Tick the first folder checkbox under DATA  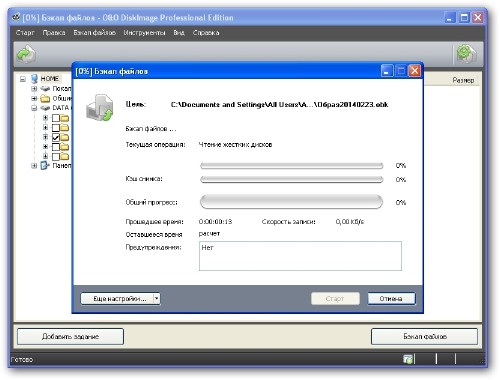pyautogui.click(x=56, y=118)
